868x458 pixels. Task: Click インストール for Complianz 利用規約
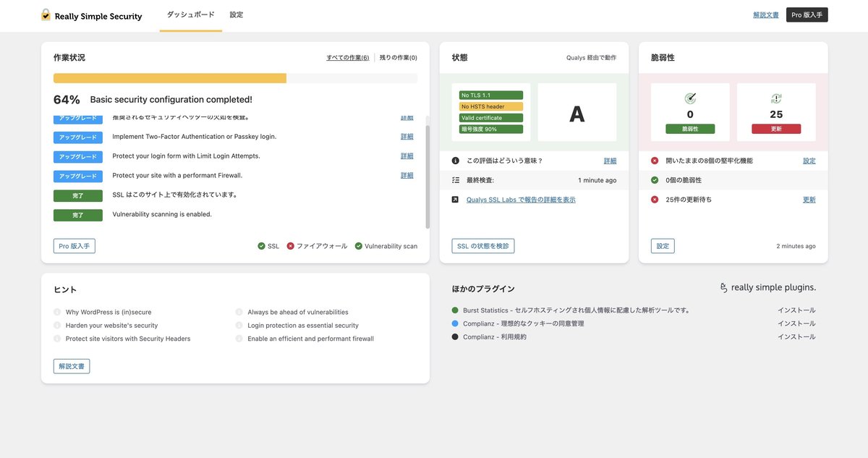click(796, 336)
